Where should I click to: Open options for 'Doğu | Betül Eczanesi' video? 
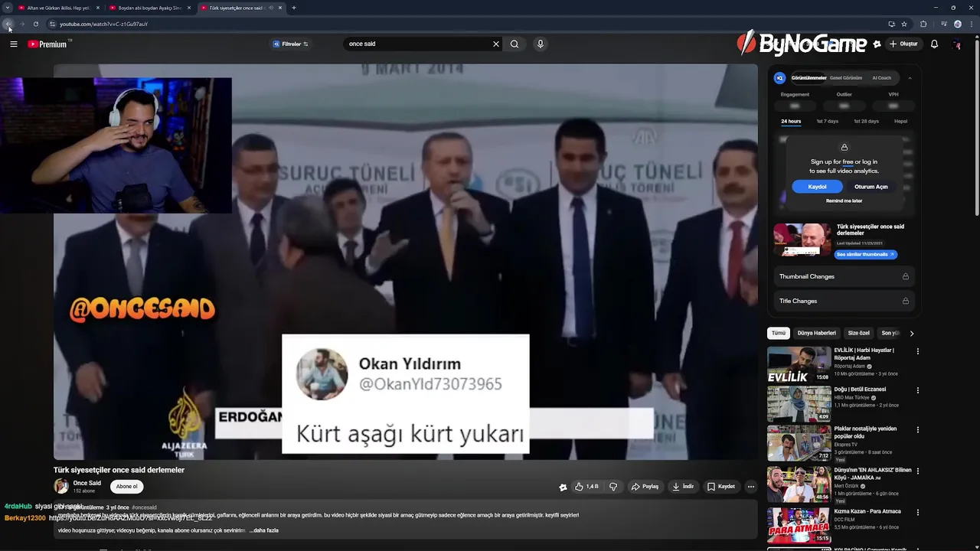point(917,391)
